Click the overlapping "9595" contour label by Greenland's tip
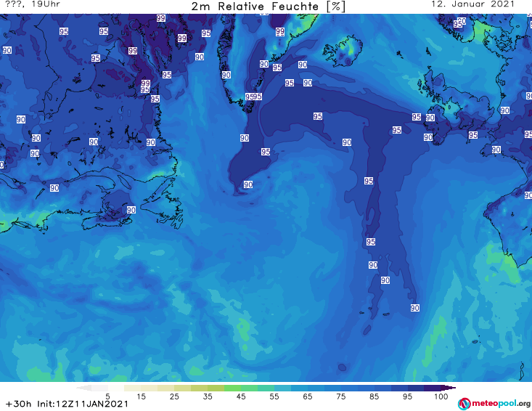532x411 pixels. [x=253, y=97]
